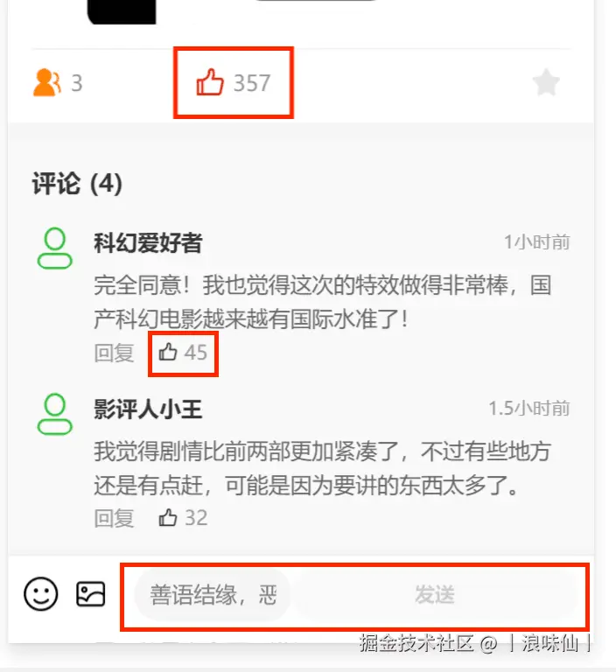Click the 1.5小时前 timestamp
616x672 pixels.
click(x=529, y=408)
